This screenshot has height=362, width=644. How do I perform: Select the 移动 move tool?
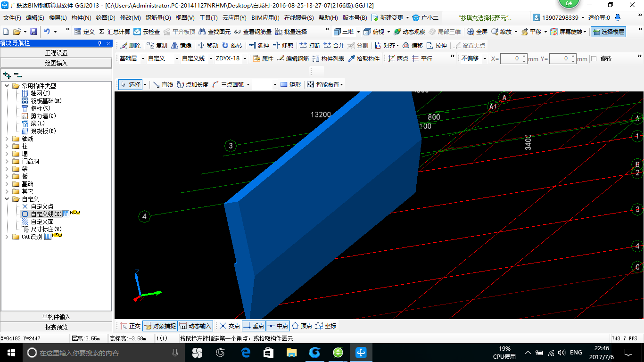(208, 46)
